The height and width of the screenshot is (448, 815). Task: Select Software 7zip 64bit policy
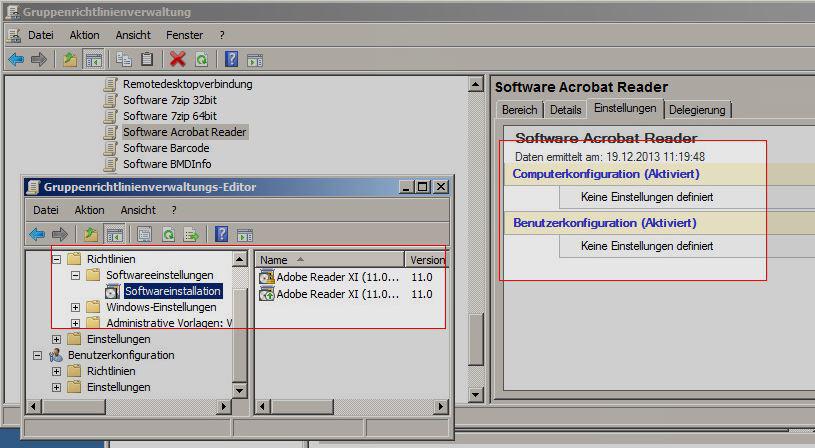(x=169, y=116)
